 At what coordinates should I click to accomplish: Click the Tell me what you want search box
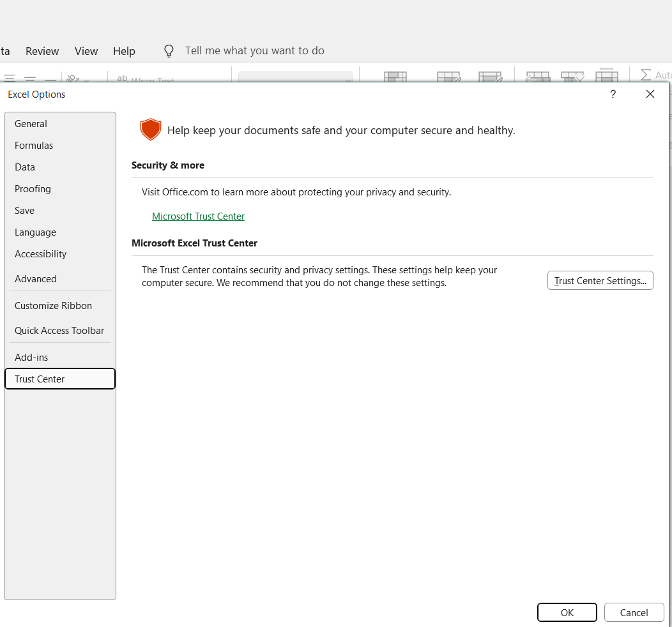click(255, 50)
